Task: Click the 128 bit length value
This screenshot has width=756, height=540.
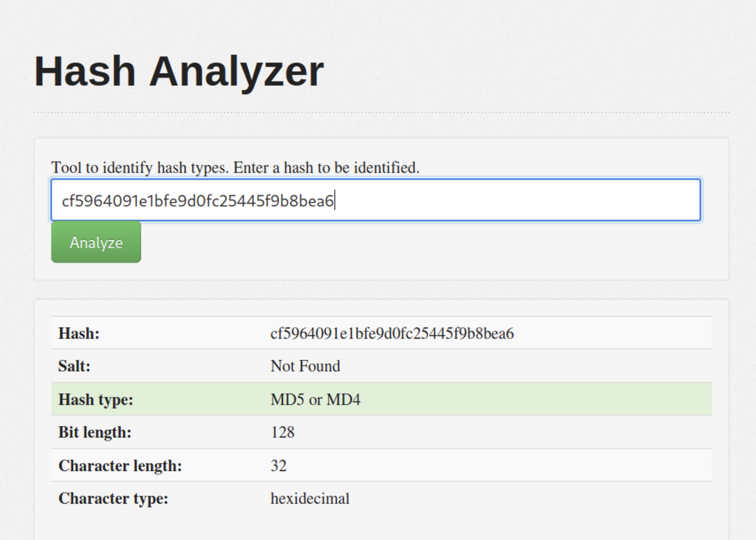Action: pos(283,432)
